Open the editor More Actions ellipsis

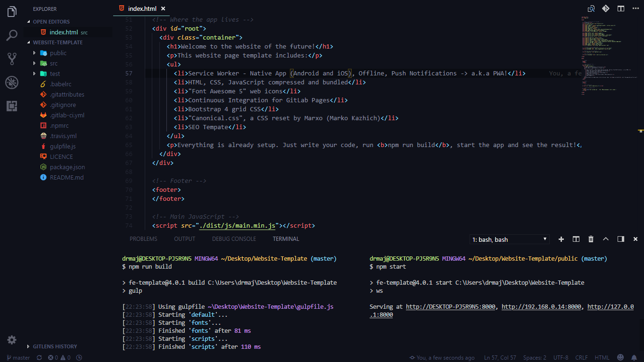pos(635,8)
